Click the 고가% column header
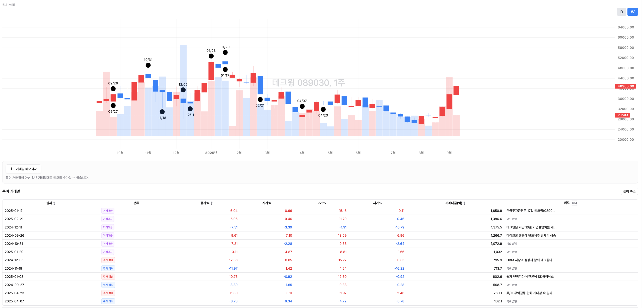This screenshot has height=308, width=644. [321, 203]
